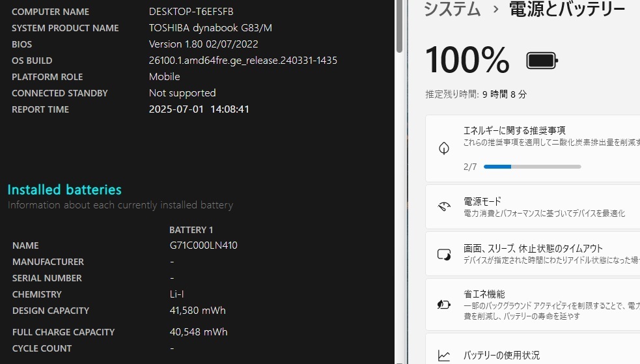
Task: Click the FULL CHARGE CAPACITY label
Action: pyautogui.click(x=63, y=332)
